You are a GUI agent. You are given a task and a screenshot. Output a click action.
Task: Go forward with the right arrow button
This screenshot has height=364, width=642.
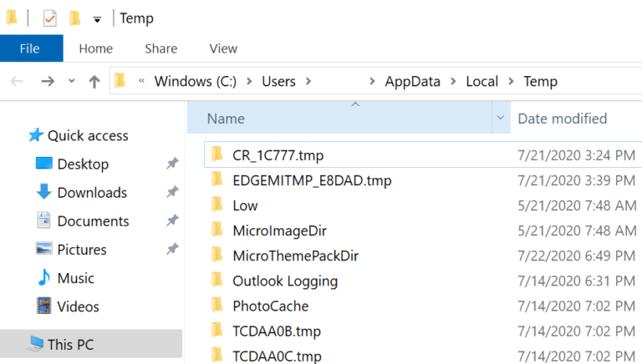(x=48, y=81)
